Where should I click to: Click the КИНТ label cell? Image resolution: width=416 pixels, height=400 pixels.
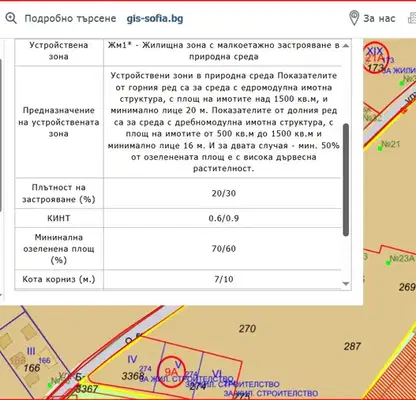[x=59, y=218]
